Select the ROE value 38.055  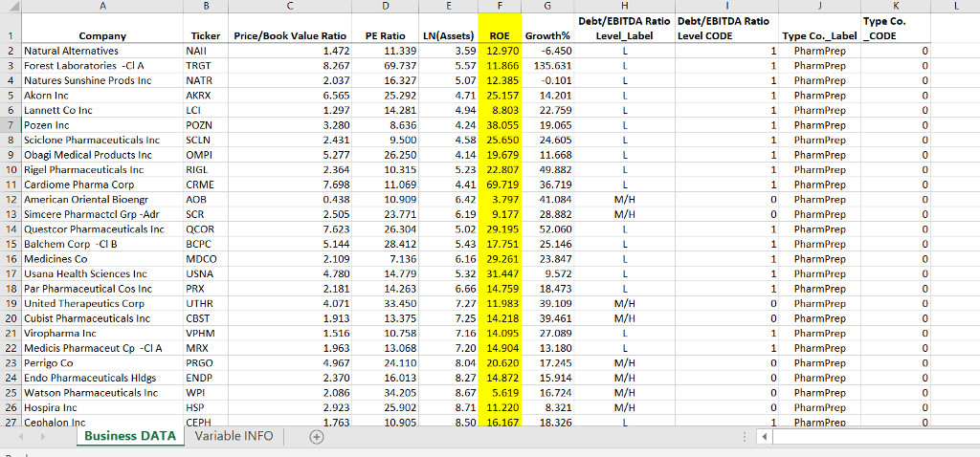point(500,125)
